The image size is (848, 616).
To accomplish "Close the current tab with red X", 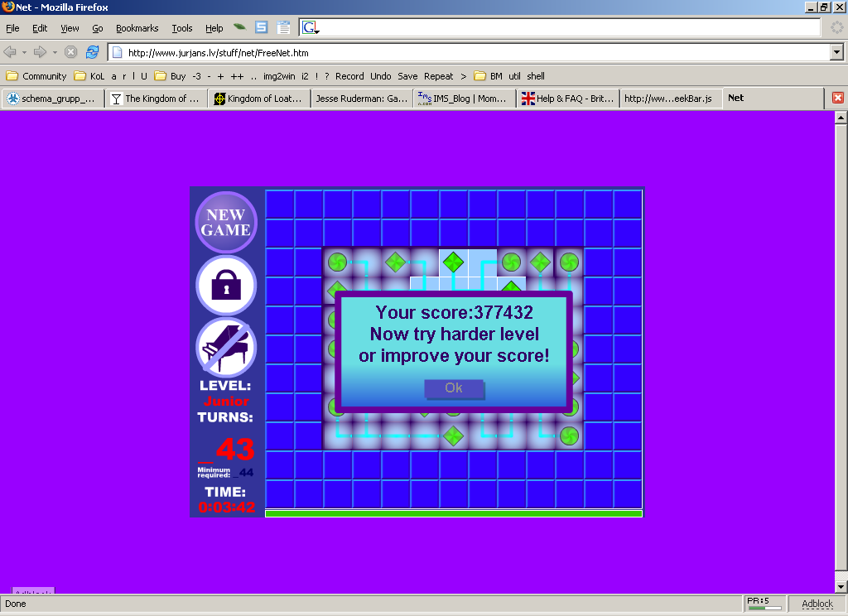I will point(838,98).
